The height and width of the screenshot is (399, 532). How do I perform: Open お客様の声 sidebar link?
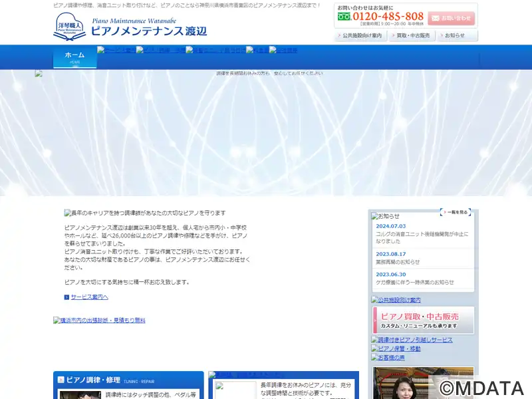click(x=388, y=357)
